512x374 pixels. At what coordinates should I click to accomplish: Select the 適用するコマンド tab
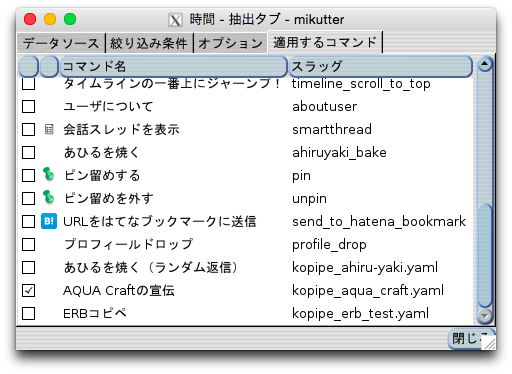pos(325,42)
